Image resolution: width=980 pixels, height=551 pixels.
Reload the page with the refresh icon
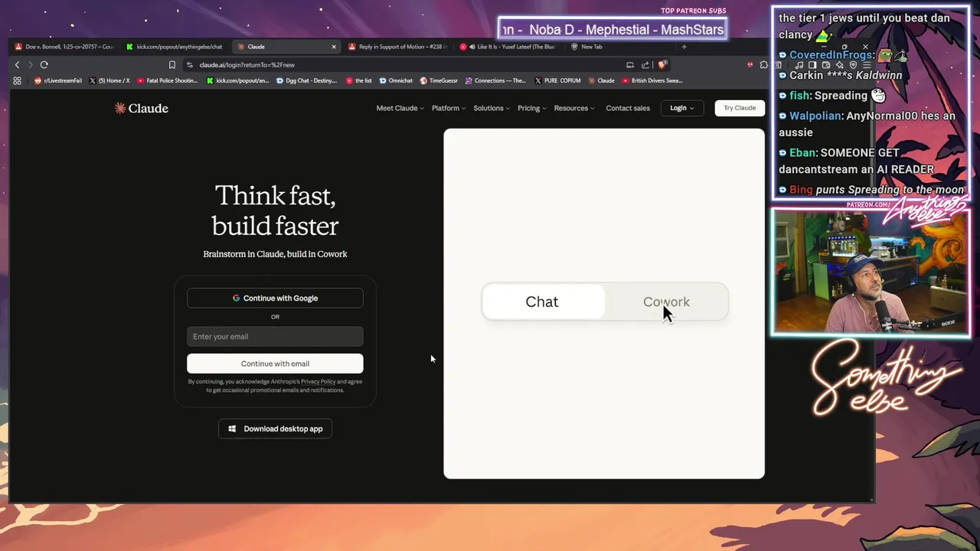click(x=44, y=65)
